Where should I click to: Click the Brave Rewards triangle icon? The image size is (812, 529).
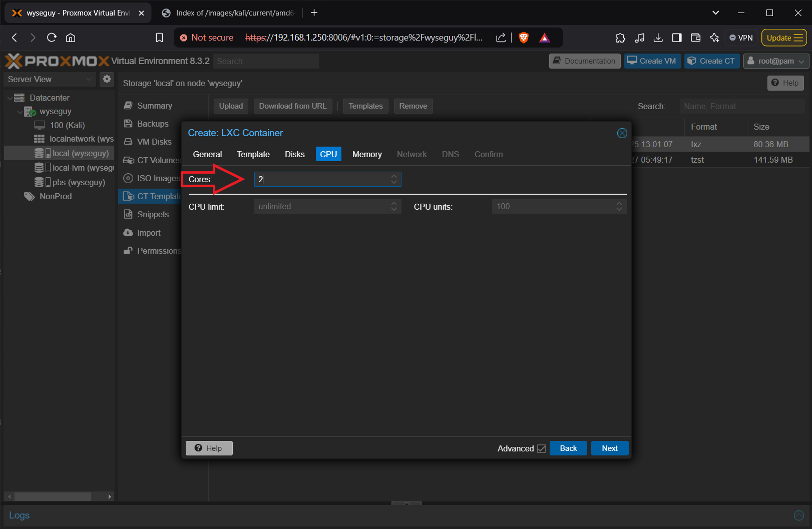(x=545, y=38)
